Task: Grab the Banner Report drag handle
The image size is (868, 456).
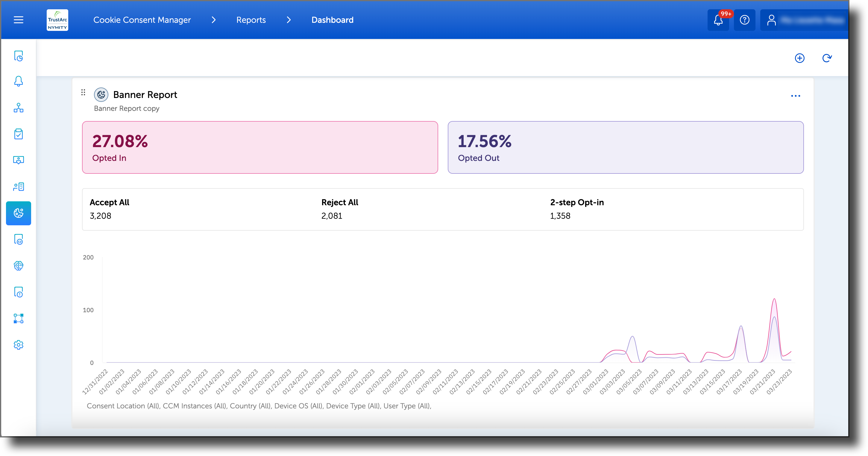Action: 83,92
